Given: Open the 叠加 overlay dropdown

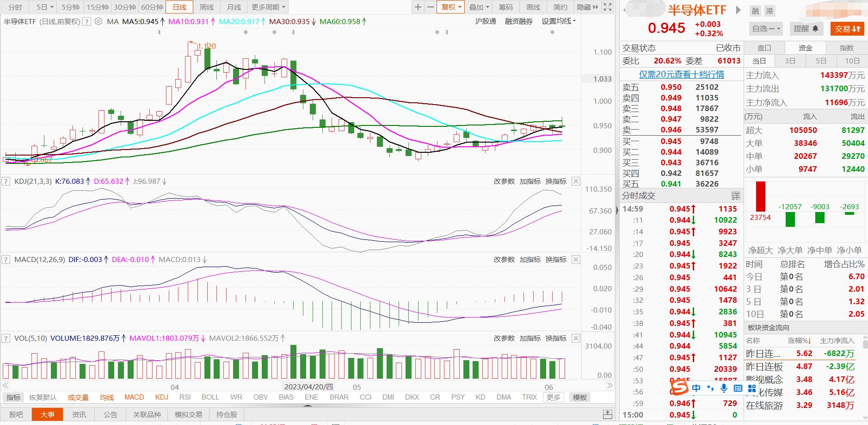Looking at the screenshot, I should point(479,7).
